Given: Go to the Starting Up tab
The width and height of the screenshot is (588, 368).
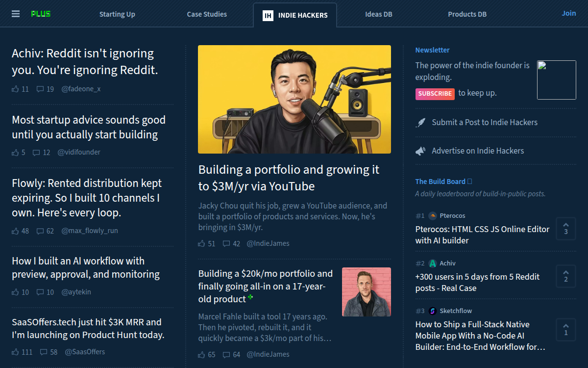Looking at the screenshot, I should click(117, 14).
